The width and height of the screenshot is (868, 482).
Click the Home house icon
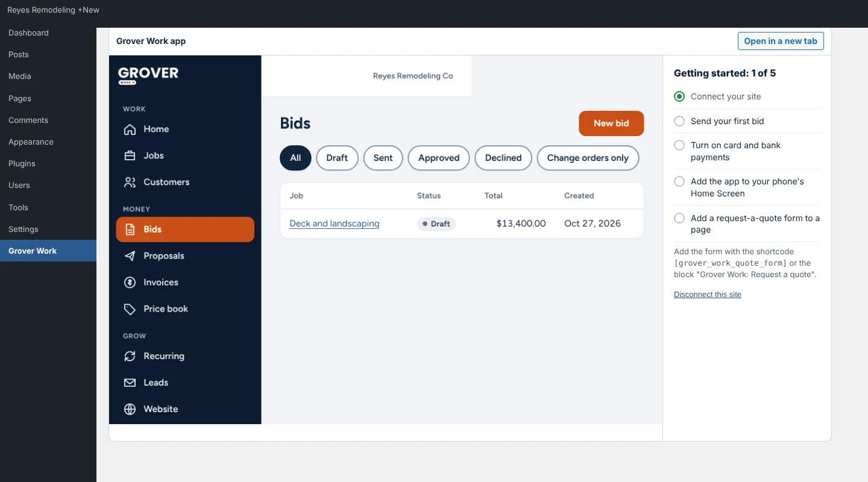click(130, 130)
